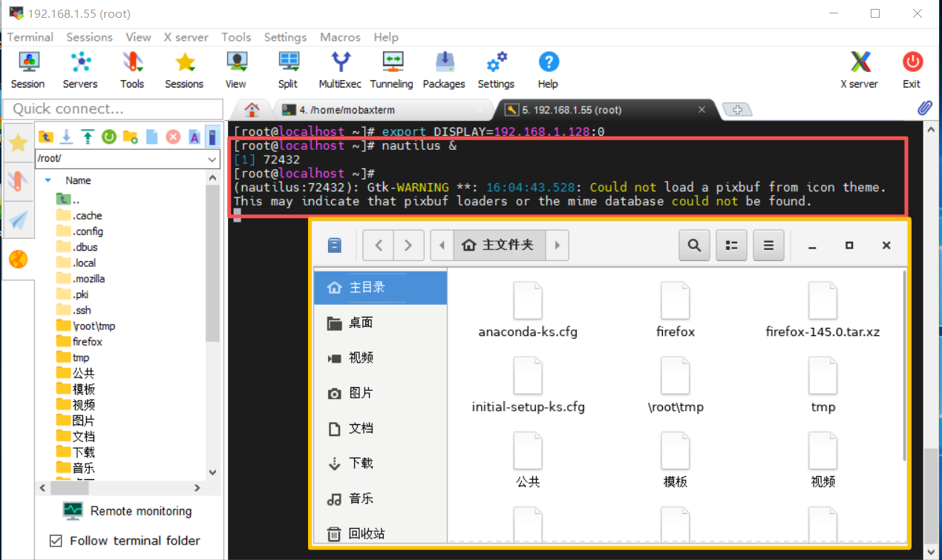Open the X server menu
The width and height of the screenshot is (942, 560).
(x=186, y=37)
